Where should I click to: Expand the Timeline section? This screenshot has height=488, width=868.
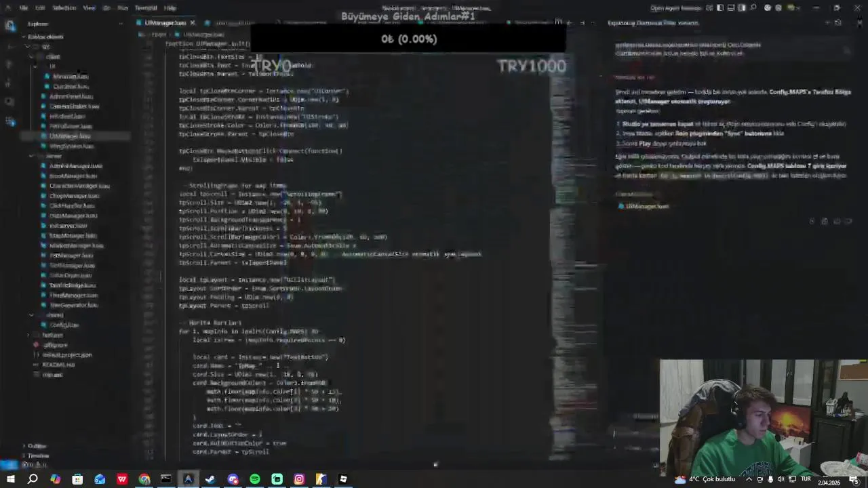tap(38, 455)
